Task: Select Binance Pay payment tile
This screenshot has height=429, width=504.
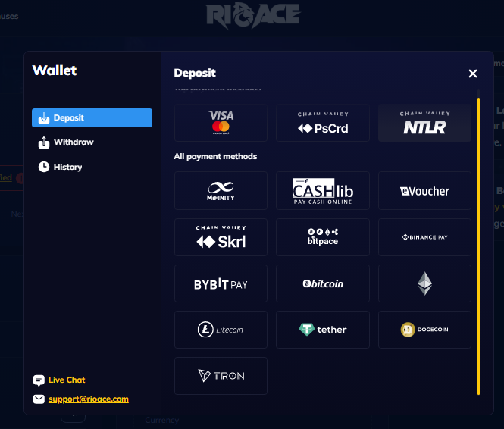Action: tap(424, 237)
